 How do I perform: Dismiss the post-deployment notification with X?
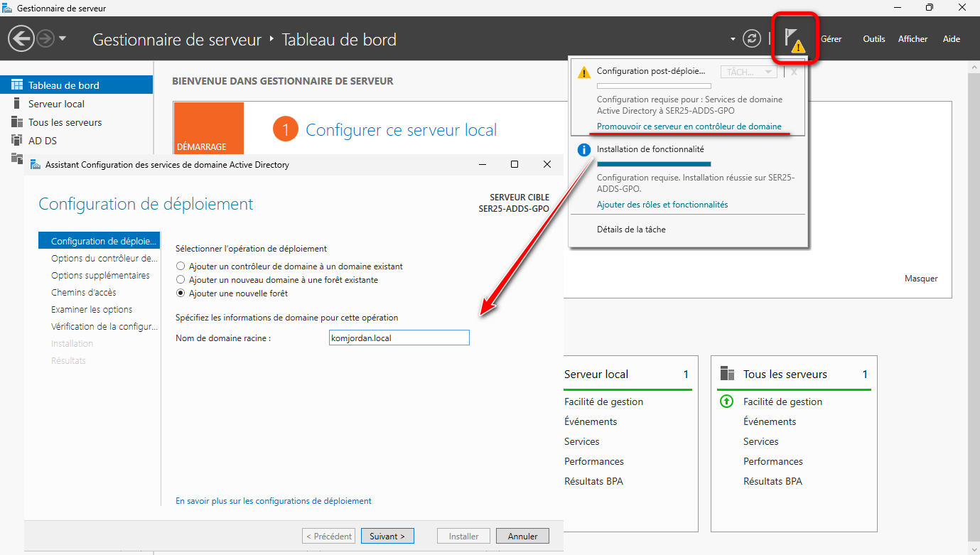click(795, 72)
